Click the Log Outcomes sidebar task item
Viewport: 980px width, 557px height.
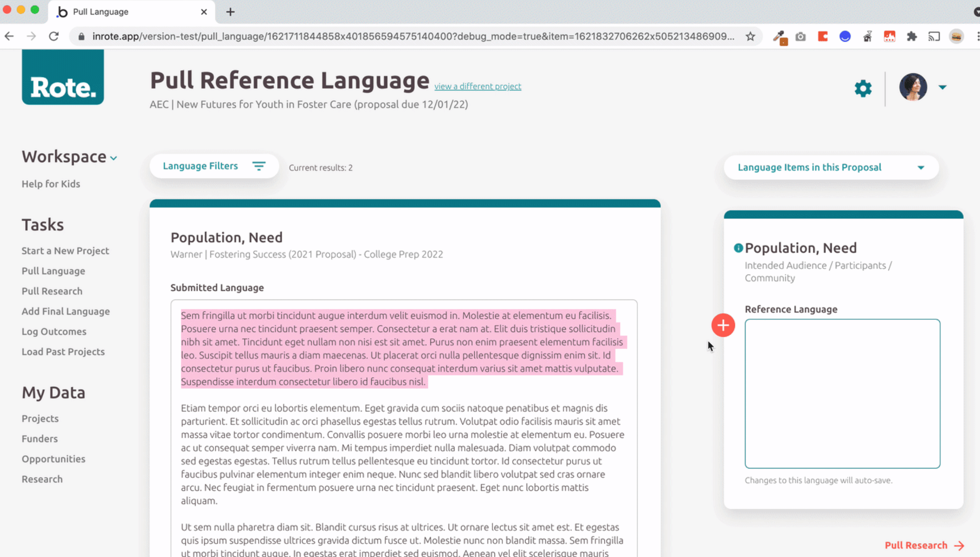(54, 332)
